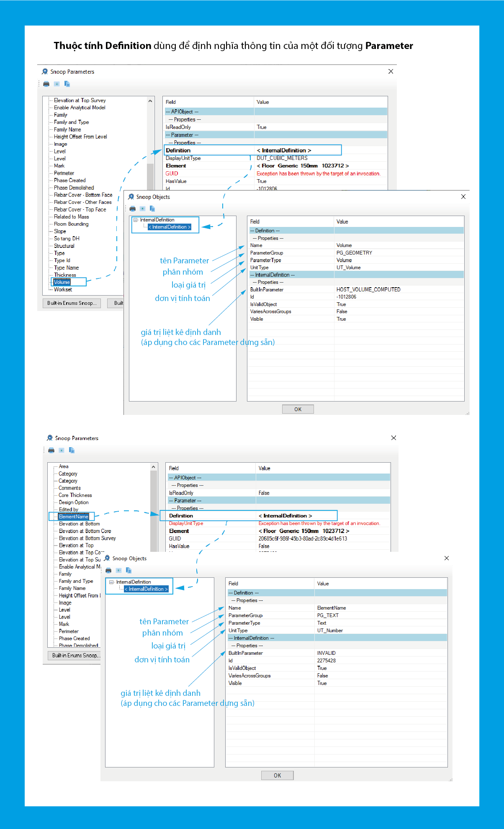504x829 pixels.
Task: Click print preview icon in Snoop Objects showing PG_GEOMETRY
Action: pyautogui.click(x=142, y=209)
